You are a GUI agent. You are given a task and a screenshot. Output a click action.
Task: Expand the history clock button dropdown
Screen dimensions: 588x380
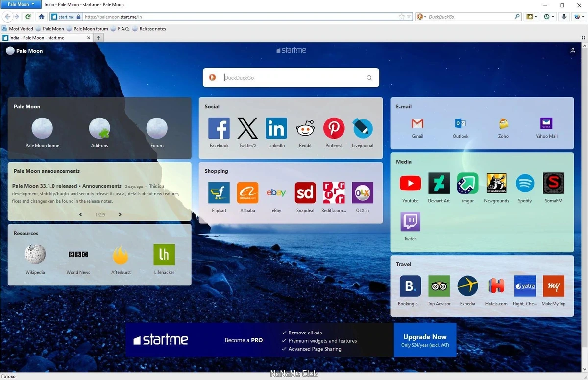(x=553, y=17)
